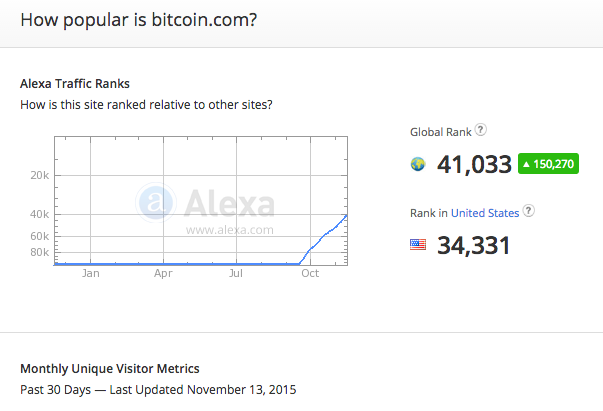Open the United States link
The height and width of the screenshot is (411, 603).
485,213
